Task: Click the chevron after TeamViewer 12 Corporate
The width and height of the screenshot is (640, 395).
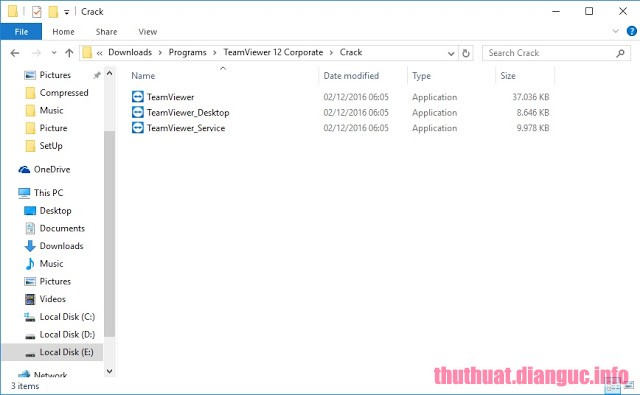Action: click(331, 53)
